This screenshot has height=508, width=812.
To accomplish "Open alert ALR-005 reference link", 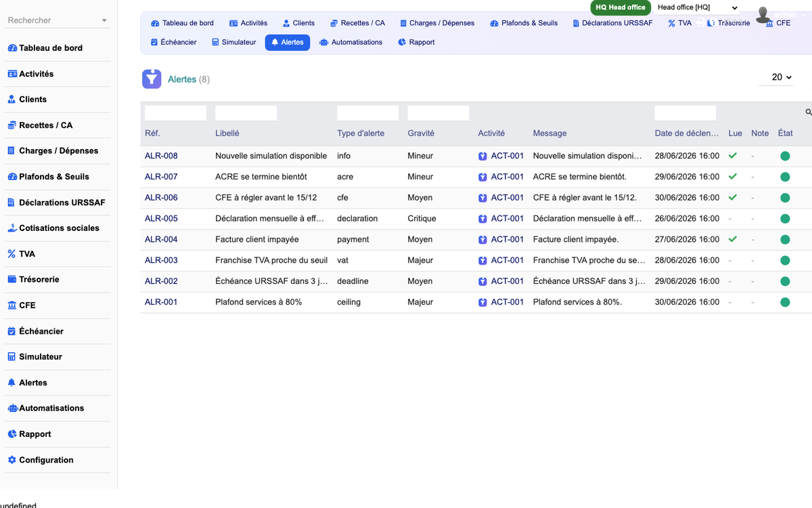I will point(161,219).
